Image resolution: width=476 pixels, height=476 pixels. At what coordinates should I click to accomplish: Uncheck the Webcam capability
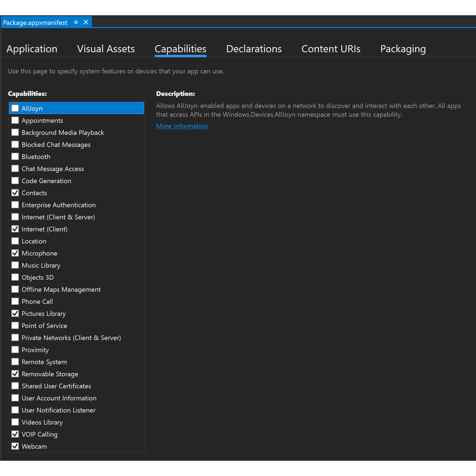(x=15, y=446)
